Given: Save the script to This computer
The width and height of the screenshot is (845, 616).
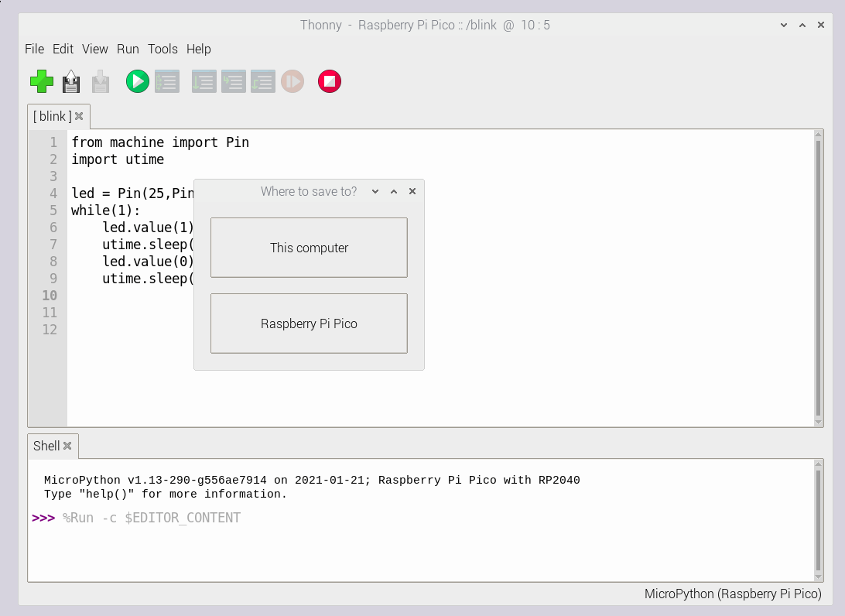Looking at the screenshot, I should tap(309, 247).
